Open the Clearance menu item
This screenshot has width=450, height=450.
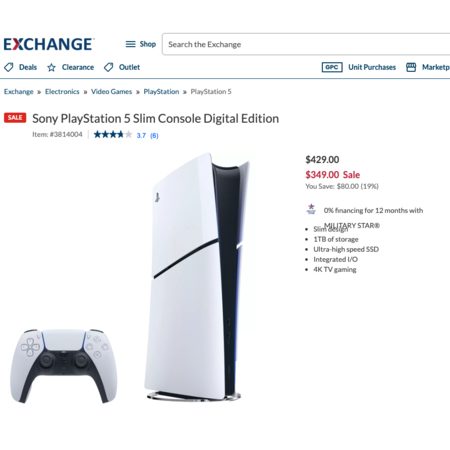(x=78, y=67)
